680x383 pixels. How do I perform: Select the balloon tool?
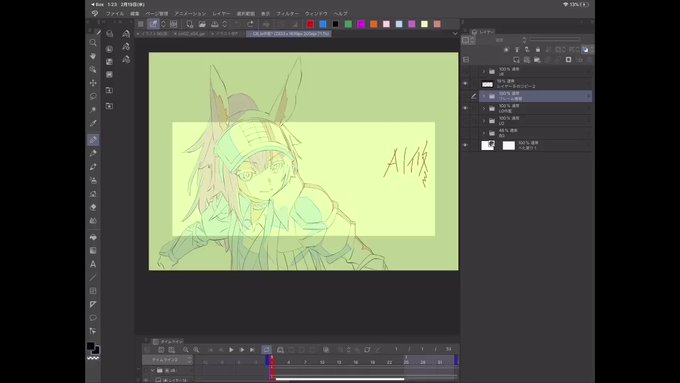click(93, 318)
